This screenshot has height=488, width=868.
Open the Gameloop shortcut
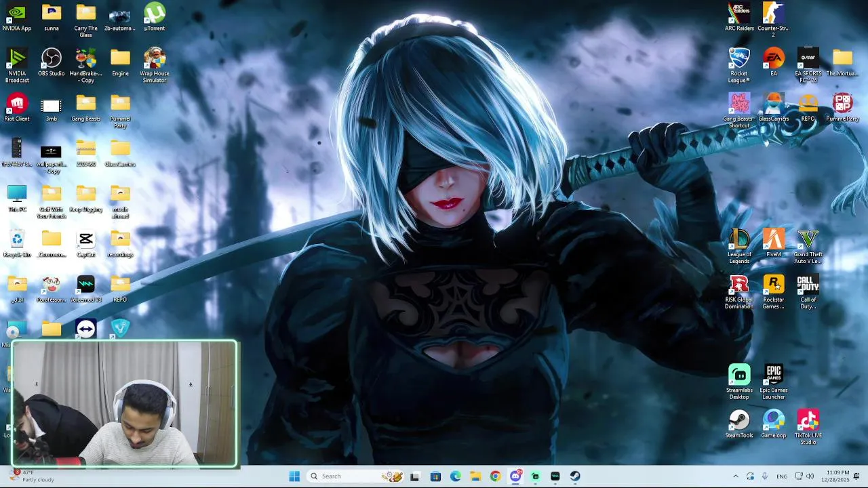774,425
